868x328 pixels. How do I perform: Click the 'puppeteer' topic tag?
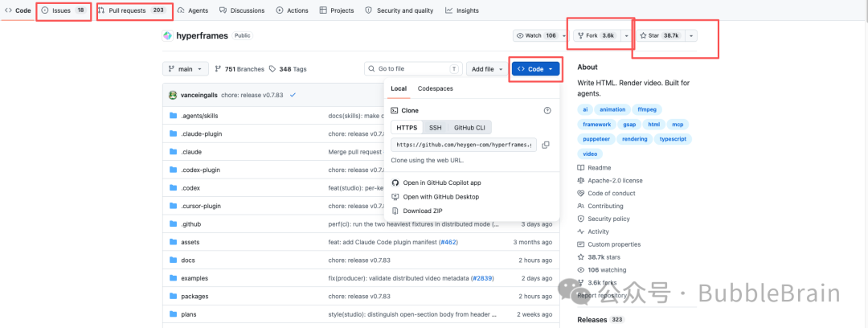pos(596,139)
